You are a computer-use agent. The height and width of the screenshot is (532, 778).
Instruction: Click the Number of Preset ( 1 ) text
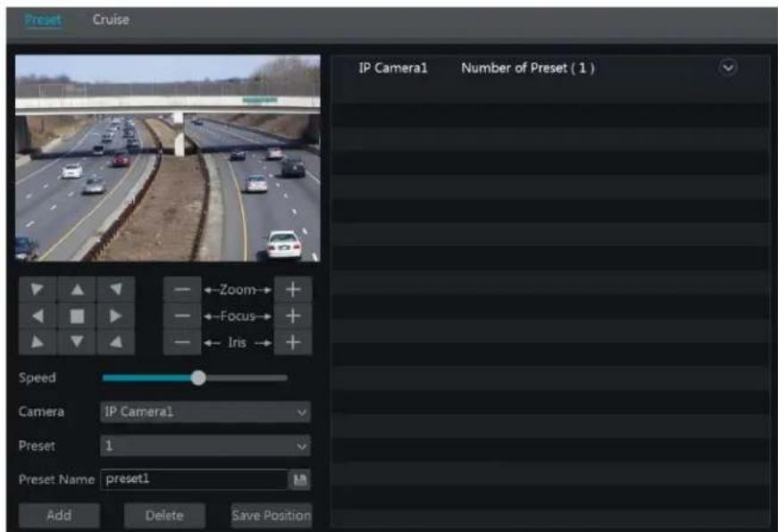coord(528,68)
